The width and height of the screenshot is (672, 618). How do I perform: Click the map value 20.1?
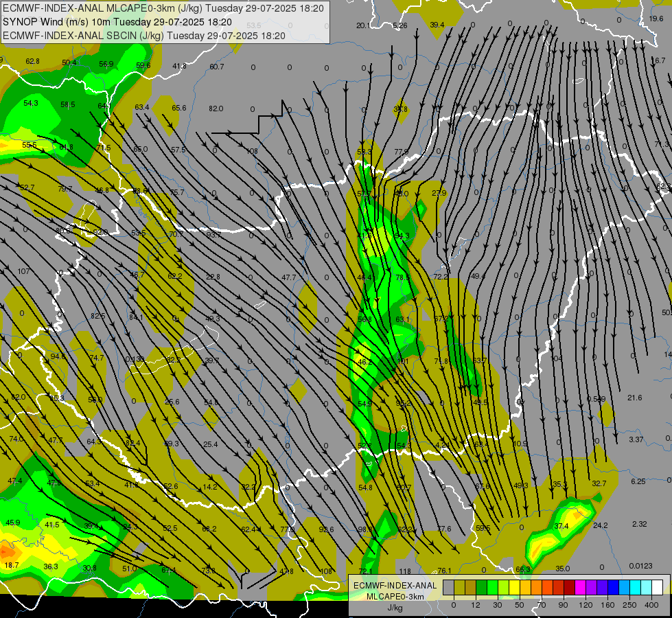(x=363, y=25)
